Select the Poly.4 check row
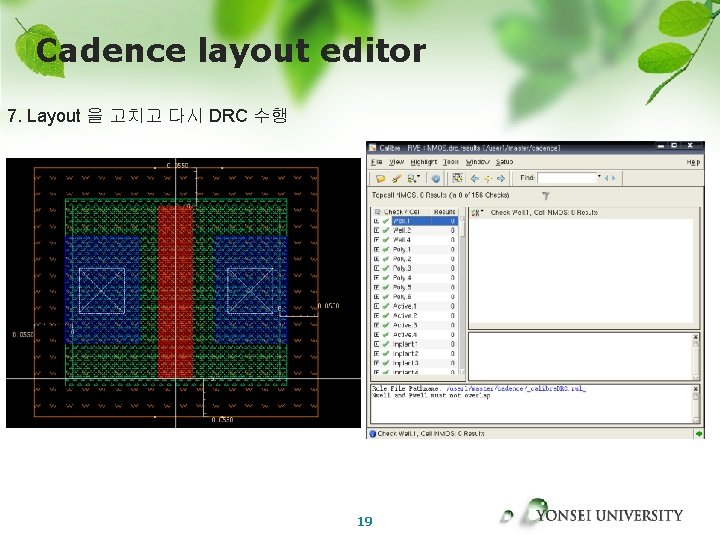The image size is (720, 540). point(415,278)
